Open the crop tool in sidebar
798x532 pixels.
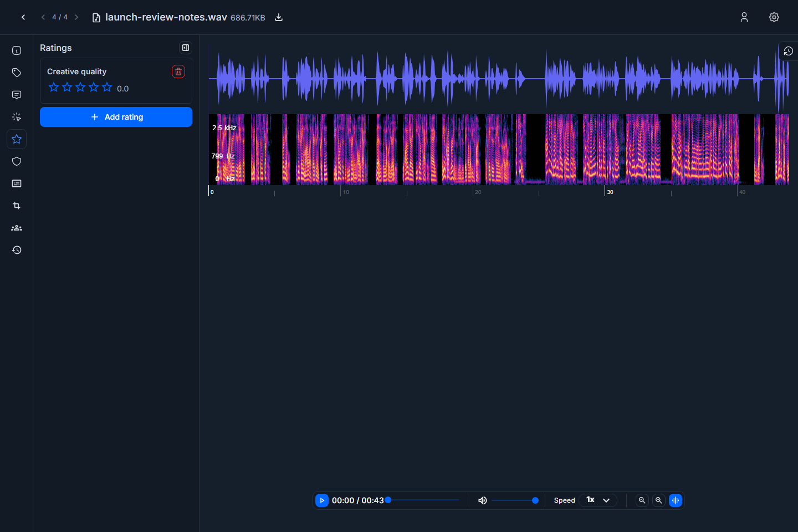click(x=17, y=206)
